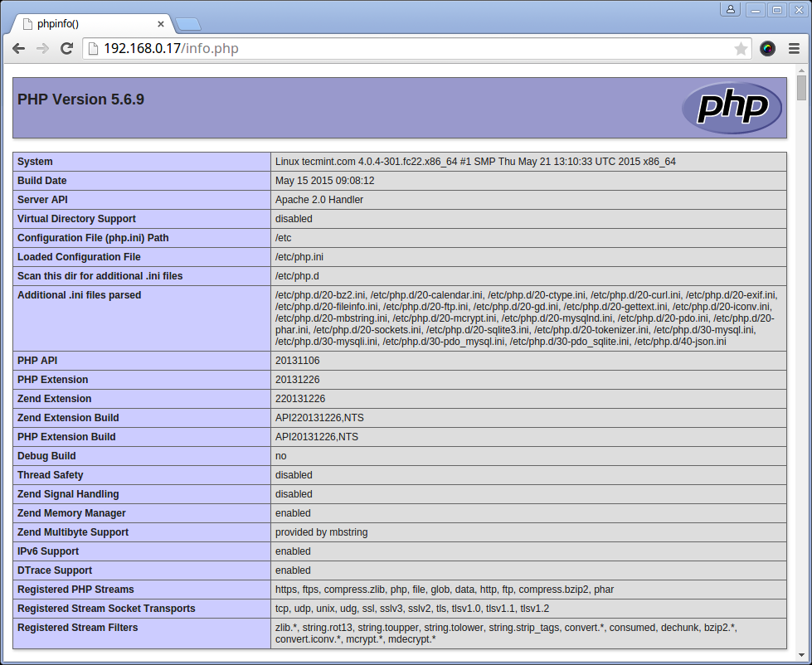812x665 pixels.
Task: Click the /etc/php.ini value
Action: point(299,257)
